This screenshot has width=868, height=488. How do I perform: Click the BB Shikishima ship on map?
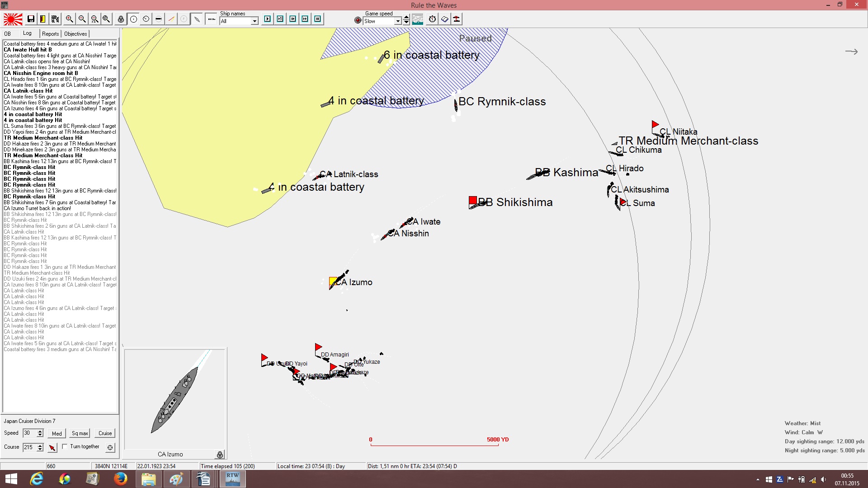coord(477,205)
